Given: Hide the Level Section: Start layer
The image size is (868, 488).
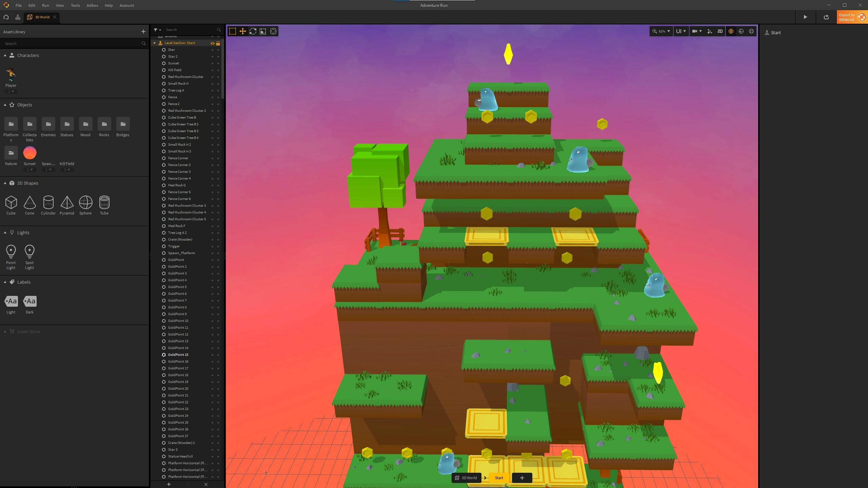Looking at the screenshot, I should [213, 43].
